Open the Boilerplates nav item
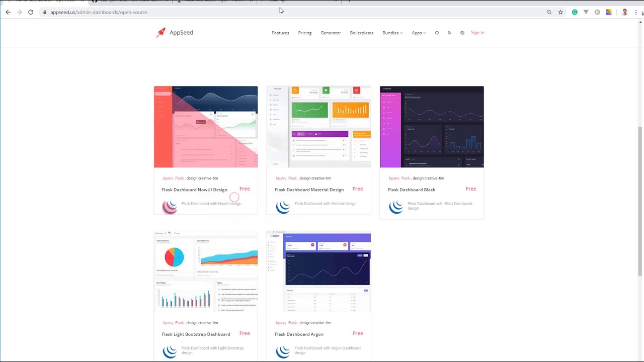This screenshot has width=644, height=362. point(361,33)
